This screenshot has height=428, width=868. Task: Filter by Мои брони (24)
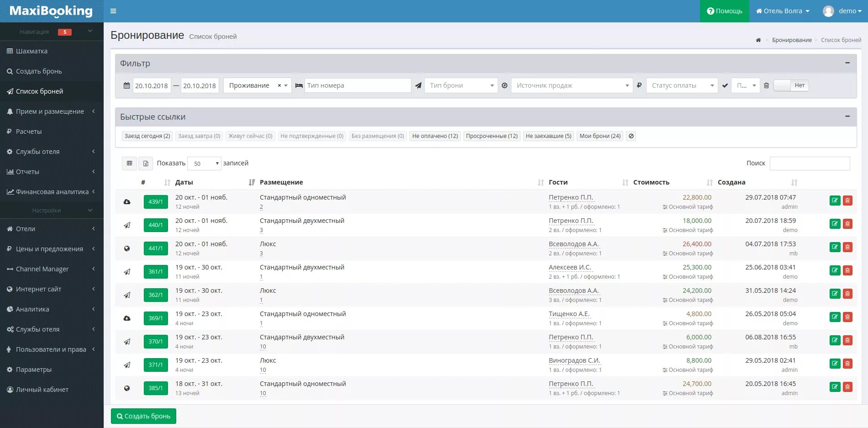click(600, 136)
